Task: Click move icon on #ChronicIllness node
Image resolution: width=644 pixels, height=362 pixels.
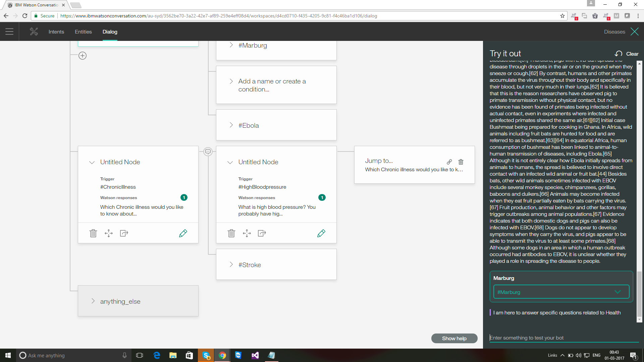Action: 108,233
